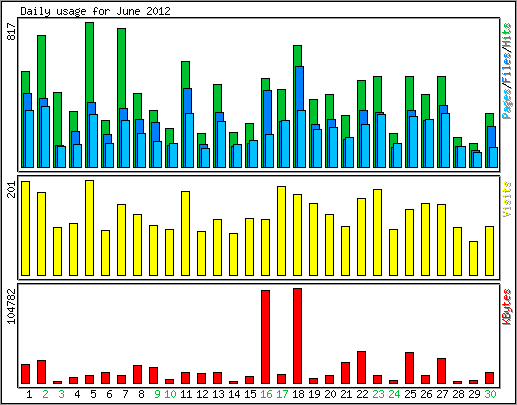Click the "817" axis value on hits chart

click(x=12, y=32)
